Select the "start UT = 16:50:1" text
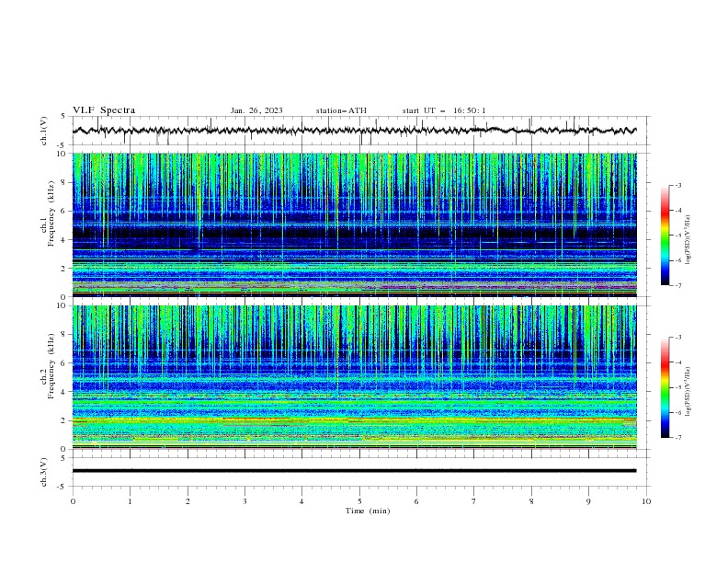This screenshot has height=563, width=728. 444,110
